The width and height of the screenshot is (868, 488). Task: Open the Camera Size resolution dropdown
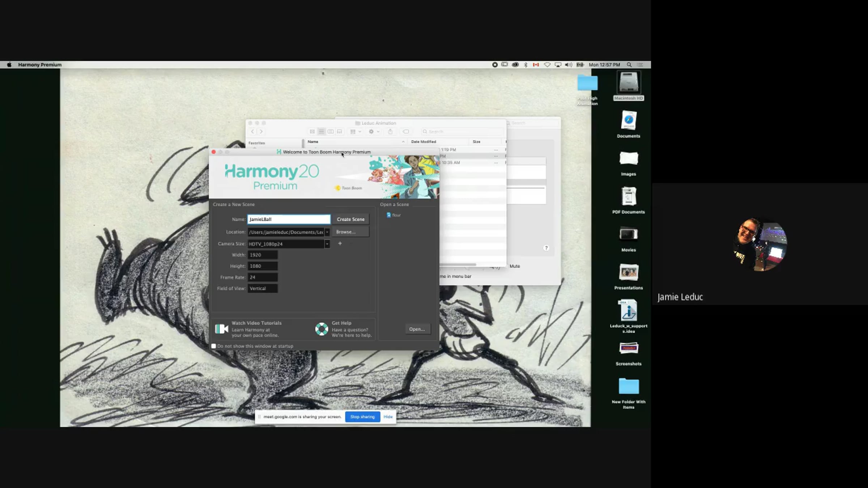(327, 244)
